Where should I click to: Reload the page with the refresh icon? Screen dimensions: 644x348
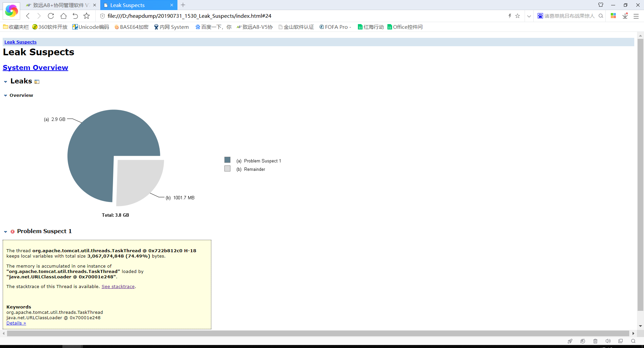[51, 16]
